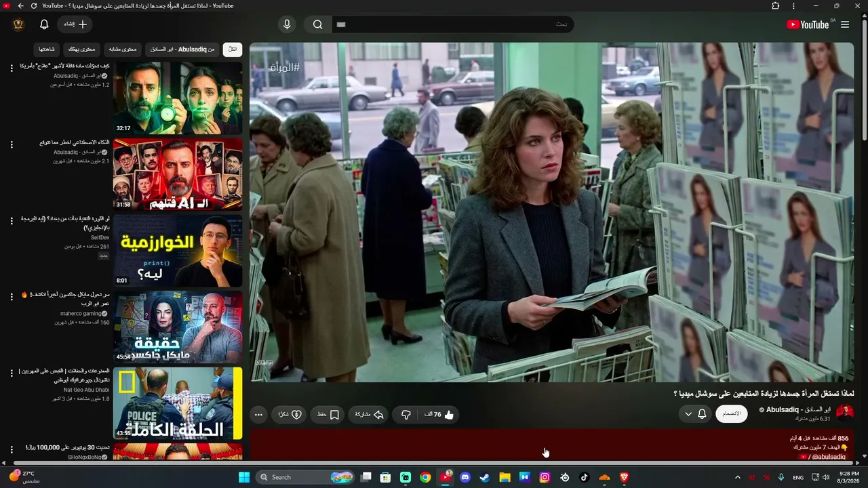This screenshot has height=488, width=868.
Task: Click the page vertical scrollbar
Action: (x=864, y=81)
